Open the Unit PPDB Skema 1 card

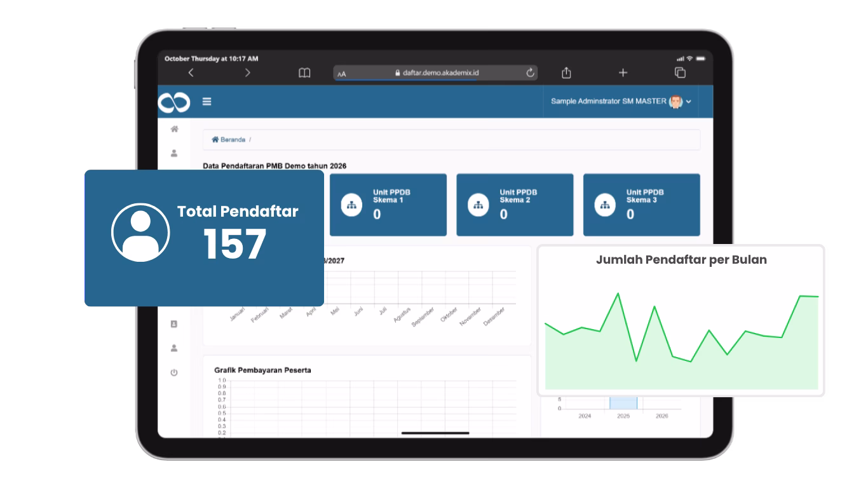[388, 205]
